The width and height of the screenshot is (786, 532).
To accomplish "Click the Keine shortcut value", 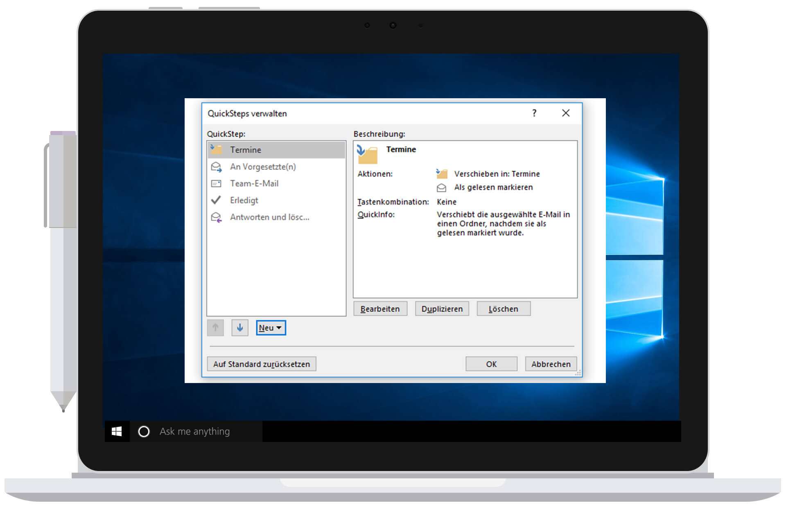I will pyautogui.click(x=447, y=202).
